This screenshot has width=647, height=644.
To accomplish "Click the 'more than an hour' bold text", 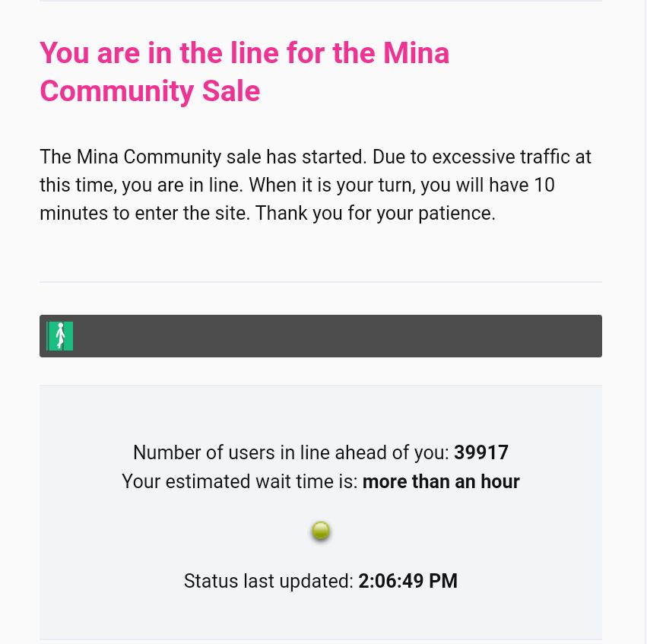I will click(441, 481).
